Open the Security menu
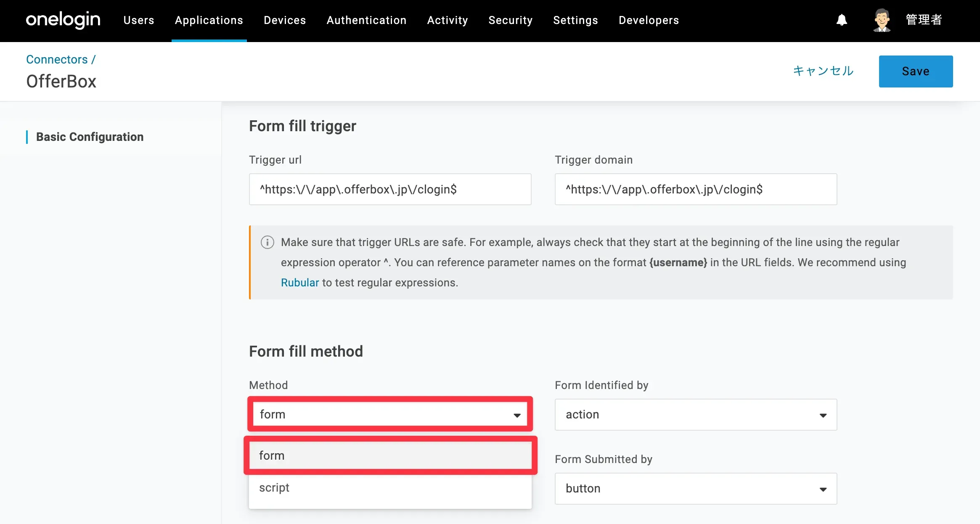The width and height of the screenshot is (980, 524). pyautogui.click(x=510, y=20)
